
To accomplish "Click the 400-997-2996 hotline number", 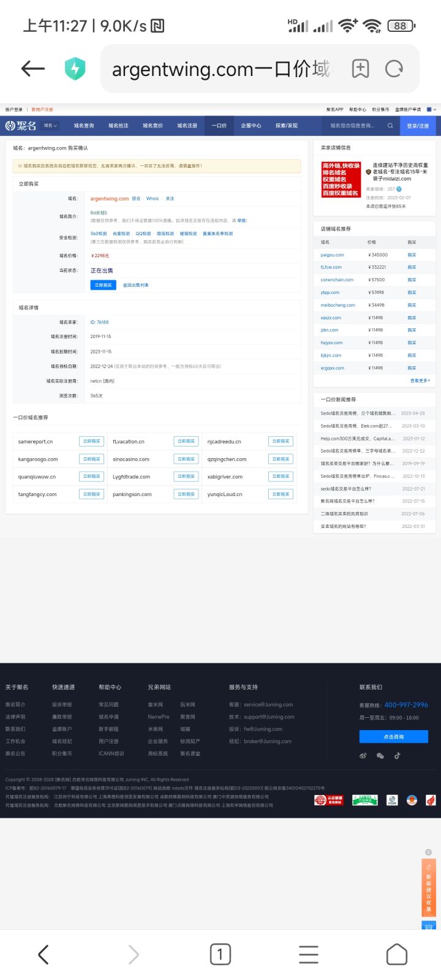I will click(x=406, y=704).
